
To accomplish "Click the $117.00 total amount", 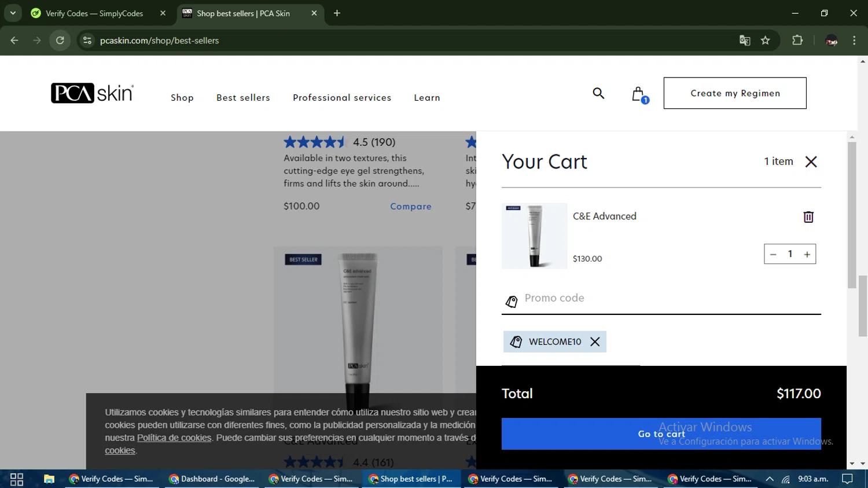I will pos(799,394).
